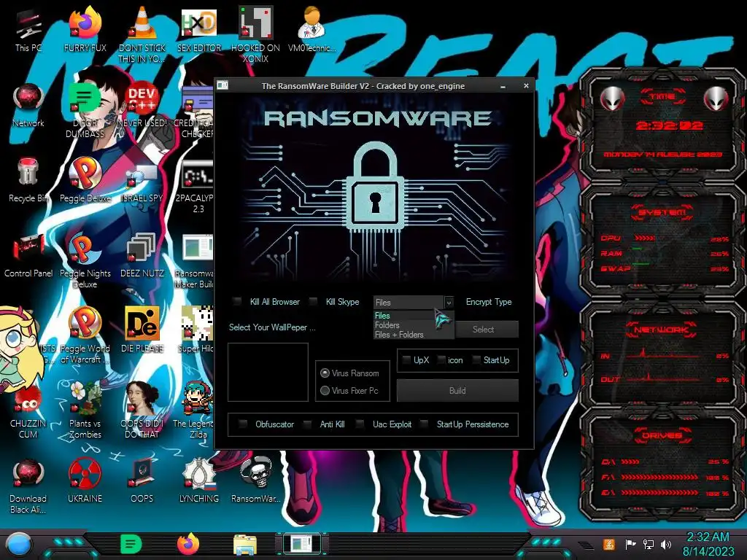Open the Control Panel icon
Image resolution: width=747 pixels, height=560 pixels.
coord(28,256)
